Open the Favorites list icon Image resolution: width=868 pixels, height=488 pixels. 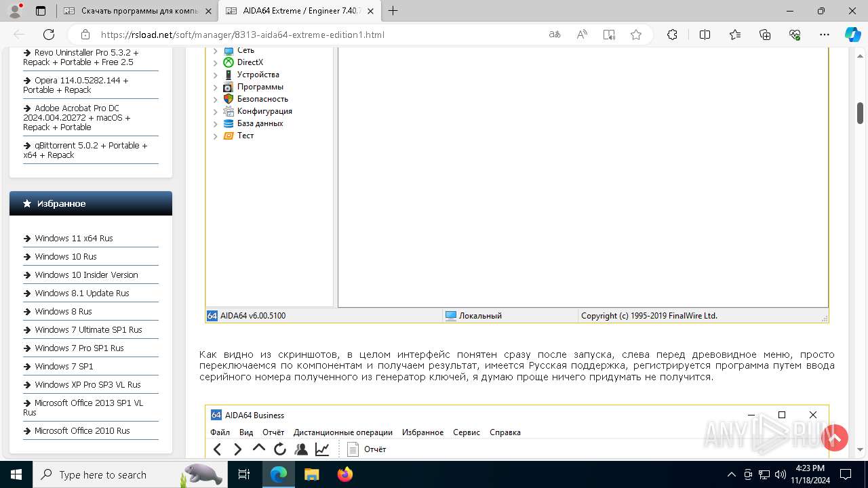[735, 35]
